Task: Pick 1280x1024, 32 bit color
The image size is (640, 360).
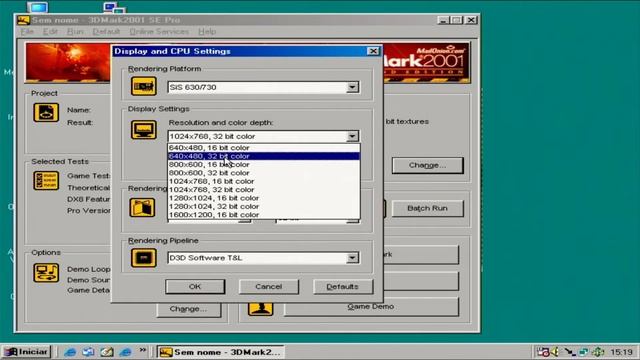Action: (x=264, y=206)
